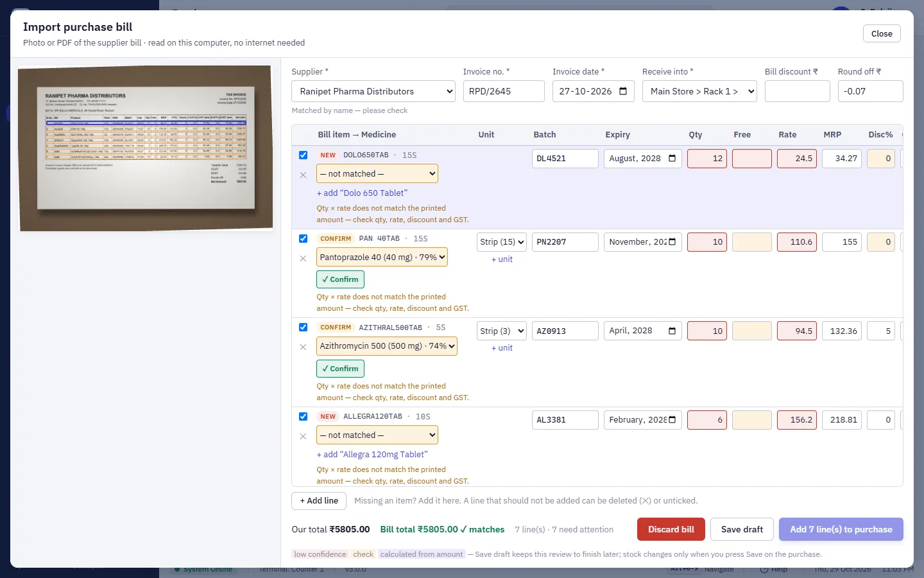The height and width of the screenshot is (578, 924).
Task: Click the red Discard bill button
Action: [x=671, y=529]
